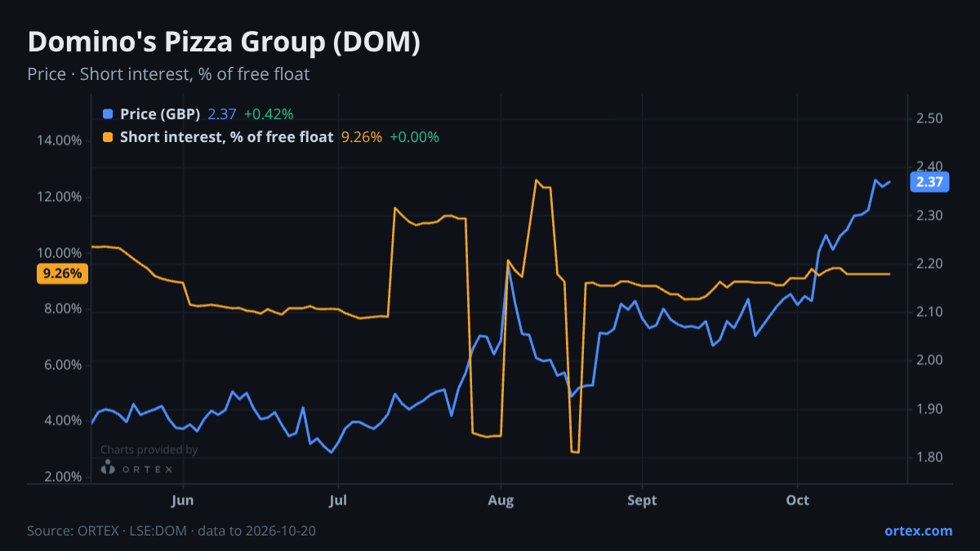This screenshot has width=980, height=551.
Task: Click the legend change value +0.42%
Action: tap(269, 113)
